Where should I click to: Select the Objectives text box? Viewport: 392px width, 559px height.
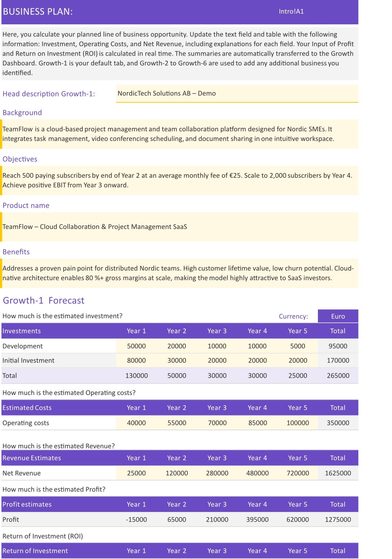pos(180,180)
